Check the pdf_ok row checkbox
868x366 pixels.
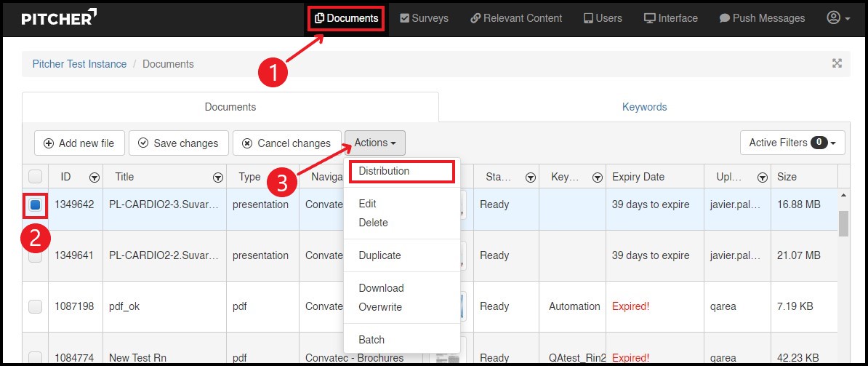pos(35,306)
